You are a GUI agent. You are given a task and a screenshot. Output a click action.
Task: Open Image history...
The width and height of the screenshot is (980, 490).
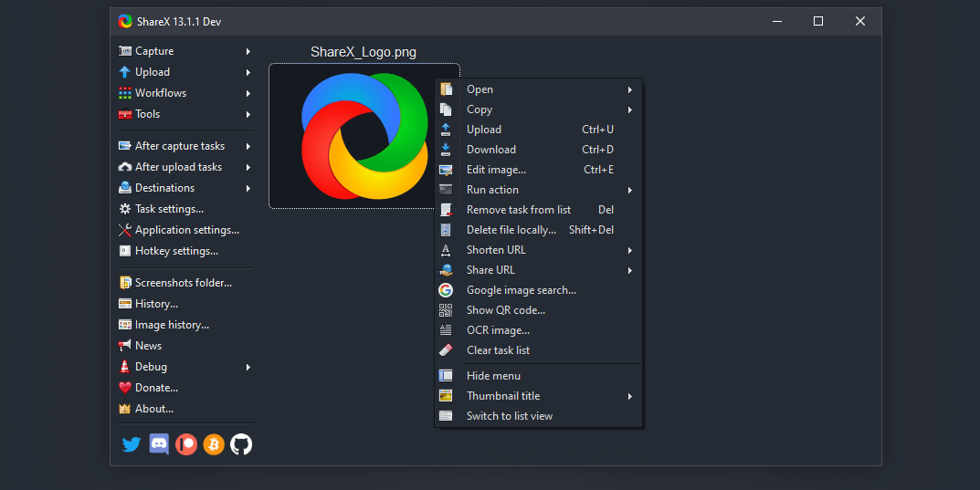tap(172, 325)
